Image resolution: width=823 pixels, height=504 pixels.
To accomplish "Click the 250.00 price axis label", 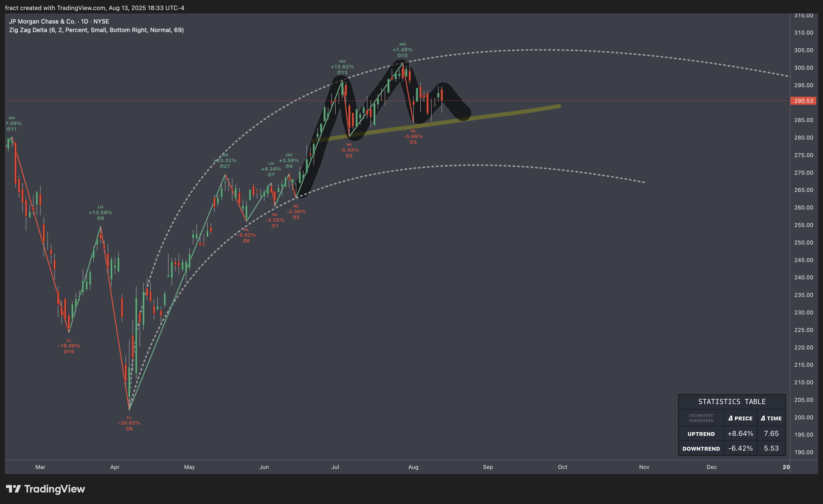I will click(804, 242).
